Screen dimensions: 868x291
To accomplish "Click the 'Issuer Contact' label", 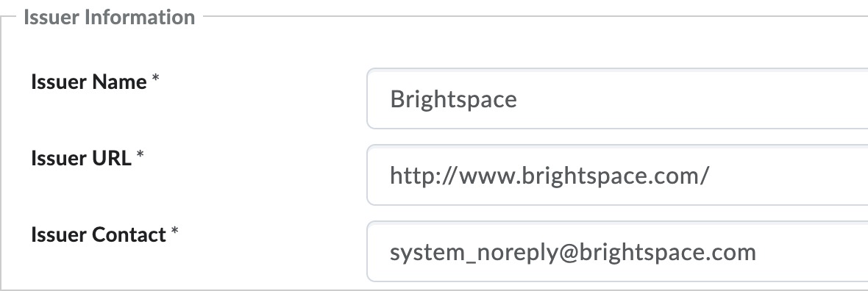I will coord(98,234).
